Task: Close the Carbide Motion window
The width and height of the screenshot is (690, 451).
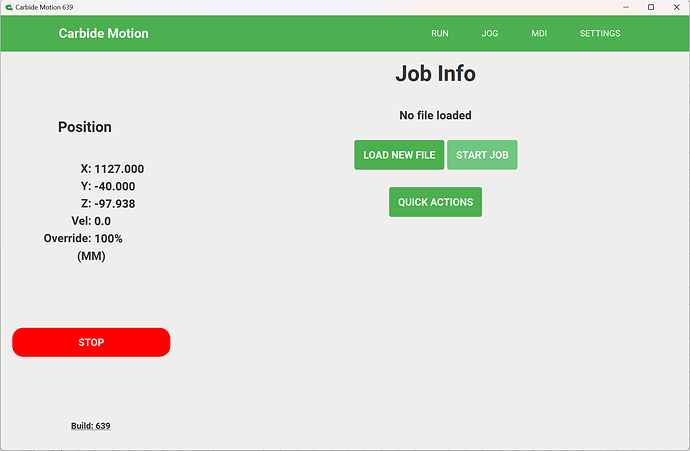Action: (677, 7)
